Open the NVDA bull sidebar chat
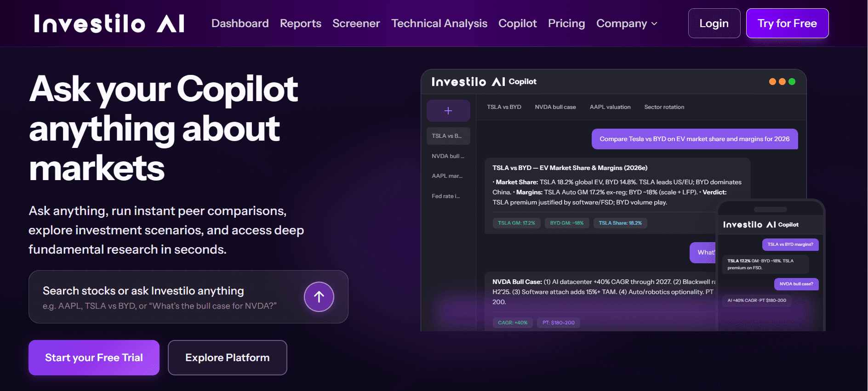868x391 pixels. pos(448,156)
